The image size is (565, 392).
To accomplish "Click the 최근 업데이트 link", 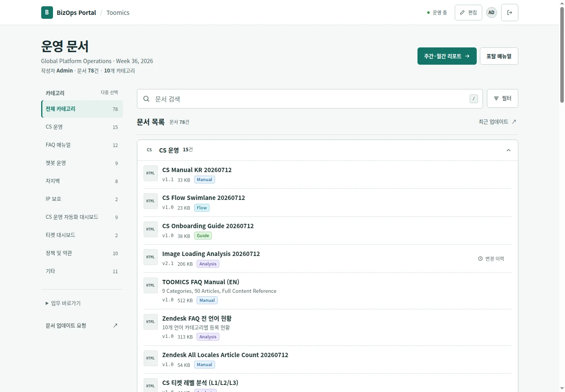I will click(x=497, y=122).
